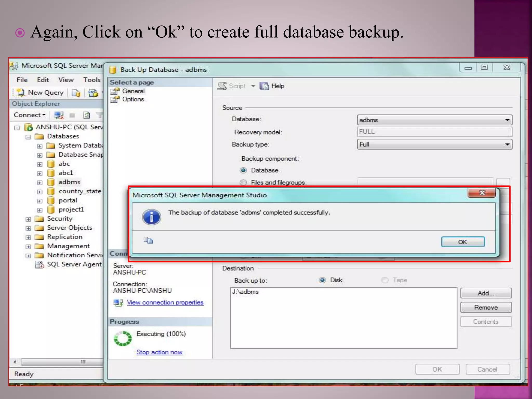Select the Files and filegroups radio button
Viewport: 532px width, 399px height.
point(243,182)
